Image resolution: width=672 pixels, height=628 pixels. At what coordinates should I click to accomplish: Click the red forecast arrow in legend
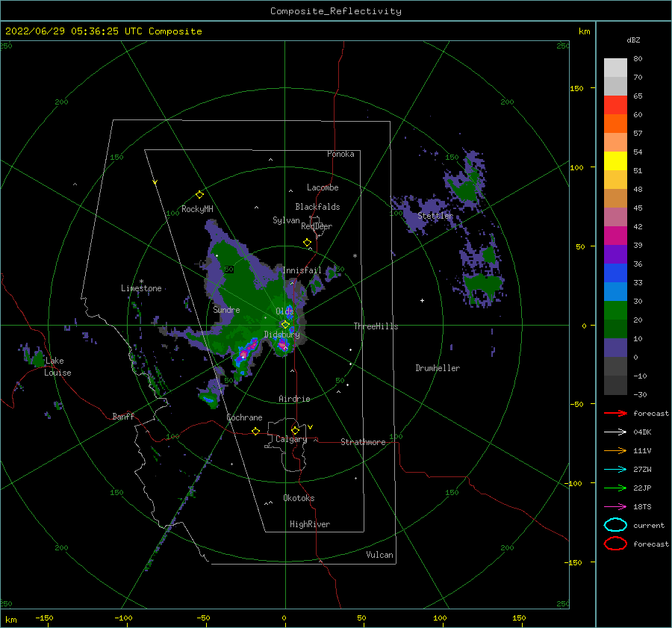(x=615, y=413)
